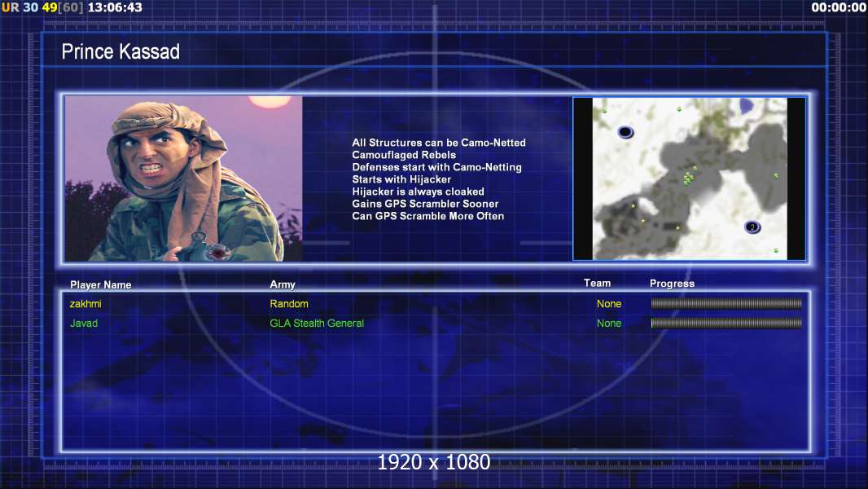Click the 1920 x 1080 resolution label
868x489 pixels.
click(x=433, y=462)
